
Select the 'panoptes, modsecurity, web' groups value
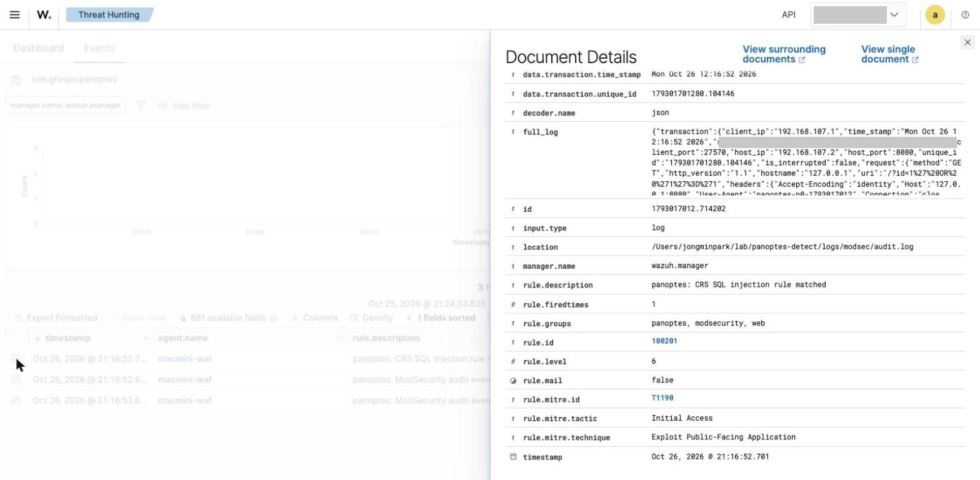pos(708,324)
